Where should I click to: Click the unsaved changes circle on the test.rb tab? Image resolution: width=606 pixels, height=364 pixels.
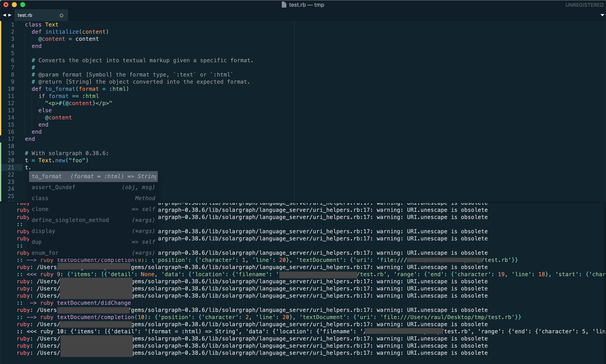[x=61, y=16]
